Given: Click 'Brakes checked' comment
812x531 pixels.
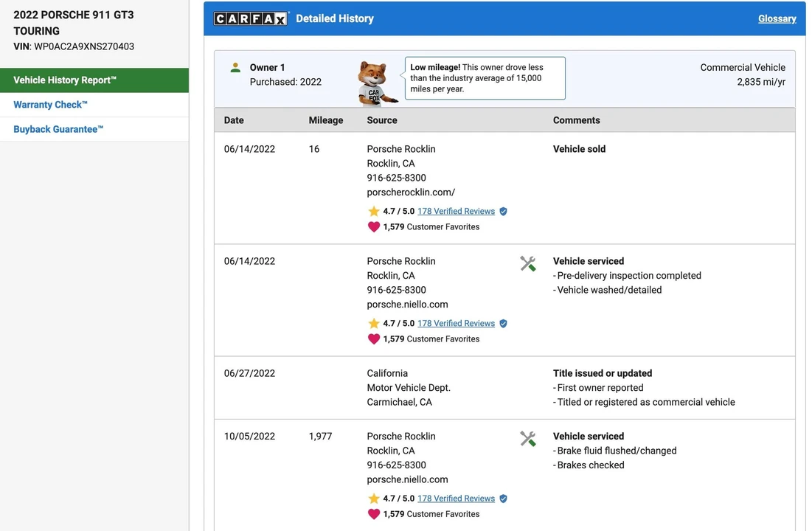Looking at the screenshot, I should tap(590, 465).
